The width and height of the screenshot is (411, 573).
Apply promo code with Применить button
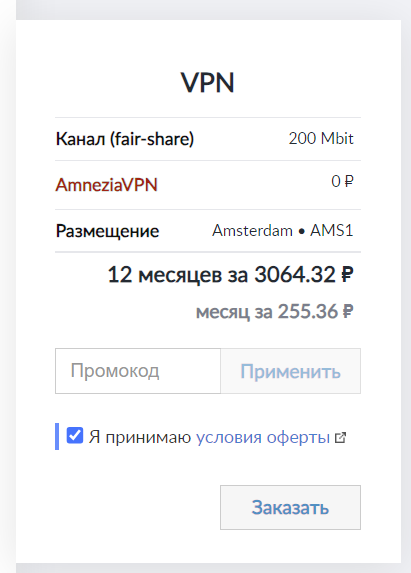[x=290, y=371]
